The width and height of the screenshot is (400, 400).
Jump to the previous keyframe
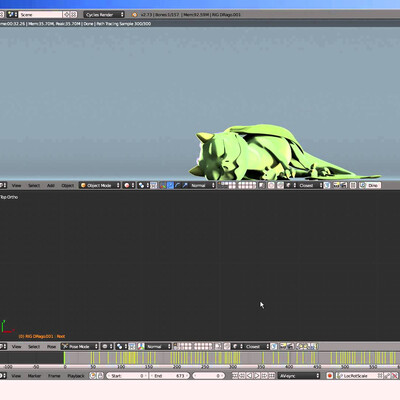click(x=242, y=376)
